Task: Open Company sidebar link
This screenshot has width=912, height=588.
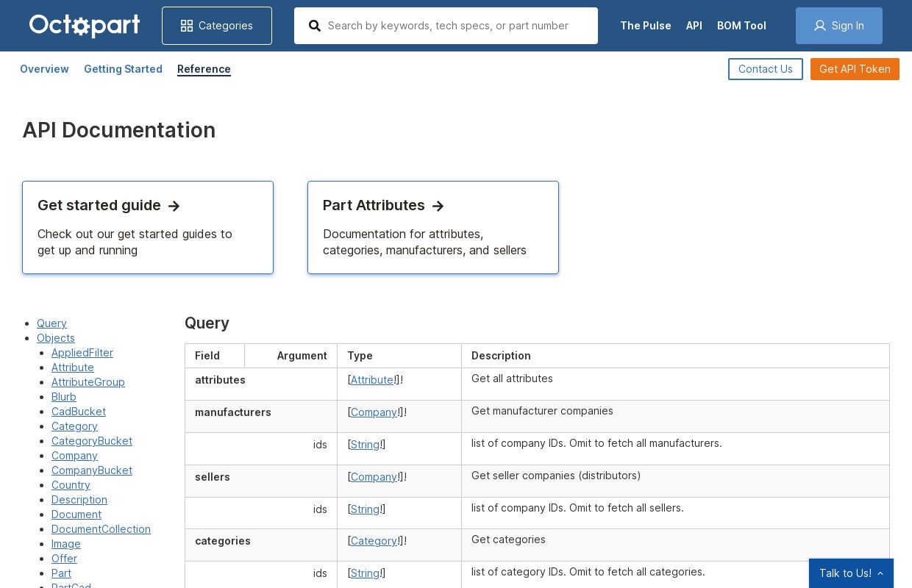Action: pyautogui.click(x=74, y=456)
